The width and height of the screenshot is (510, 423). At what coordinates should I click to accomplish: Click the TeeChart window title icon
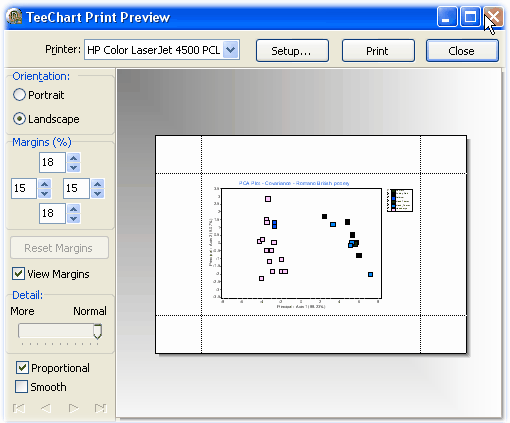coord(14,17)
